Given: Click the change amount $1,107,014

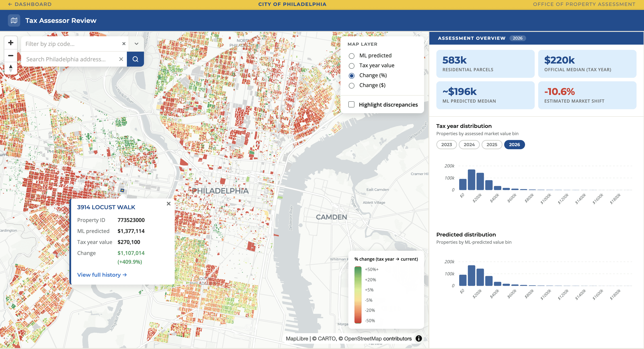Looking at the screenshot, I should click(x=131, y=253).
